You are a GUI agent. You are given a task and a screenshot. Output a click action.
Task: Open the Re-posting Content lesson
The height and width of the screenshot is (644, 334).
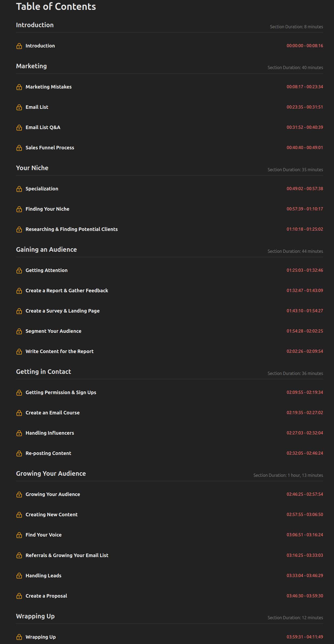48,453
